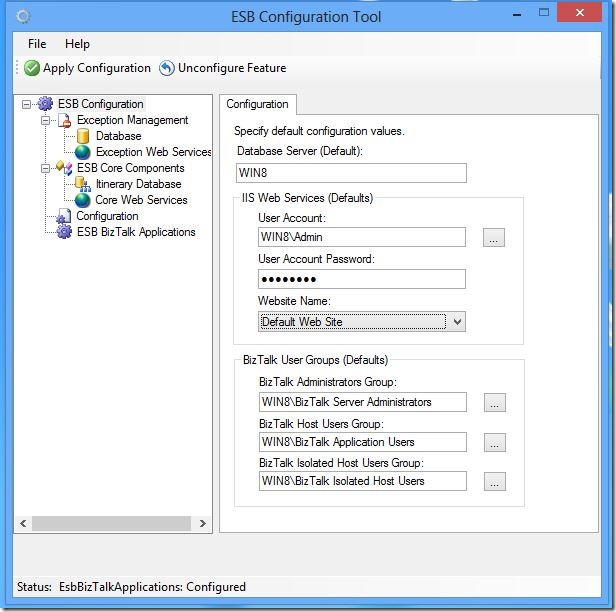Click the tree panel horizontal scrollbar thumb
The image size is (616, 612).
point(111,524)
